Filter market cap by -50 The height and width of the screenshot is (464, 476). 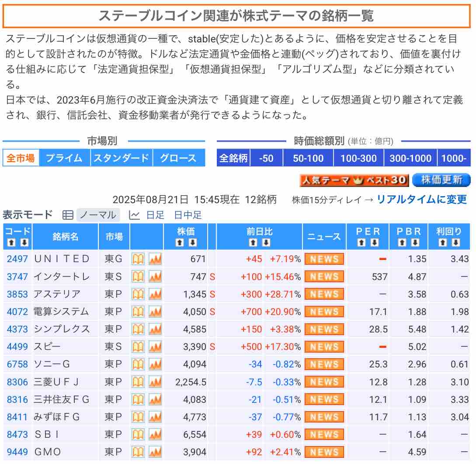[266, 158]
